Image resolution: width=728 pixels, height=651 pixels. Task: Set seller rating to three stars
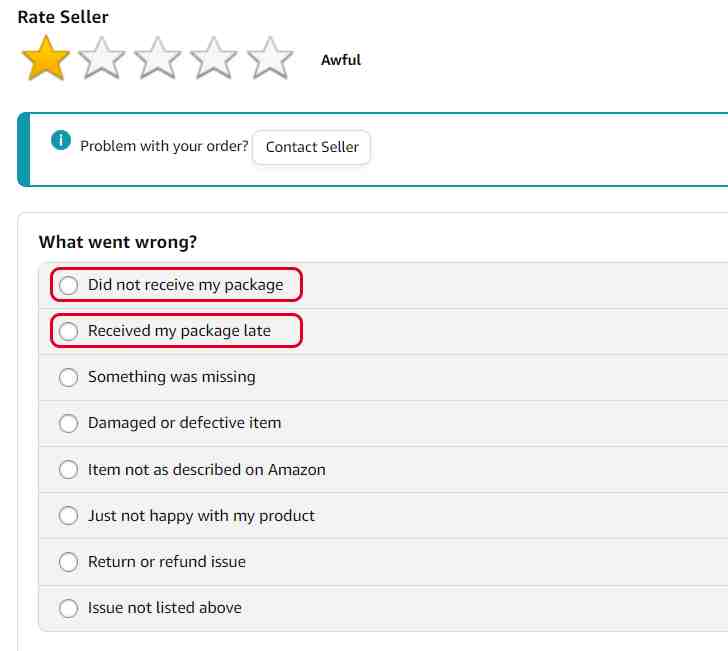pos(158,59)
